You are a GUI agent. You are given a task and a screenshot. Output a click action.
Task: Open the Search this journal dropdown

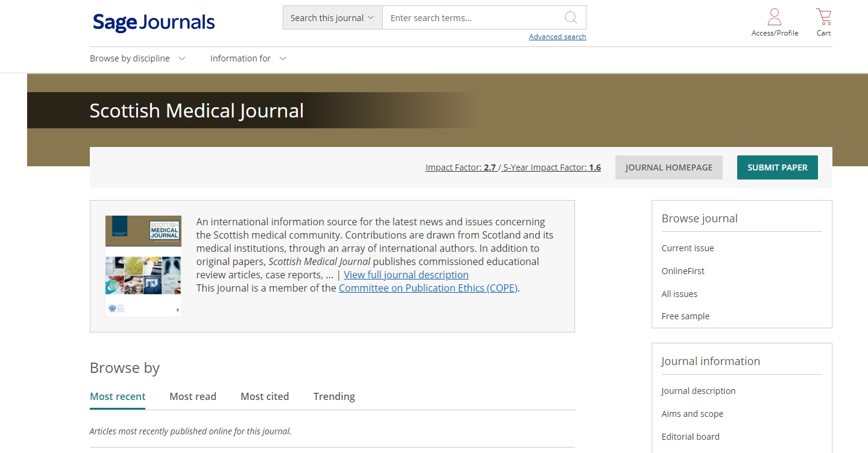pyautogui.click(x=333, y=17)
